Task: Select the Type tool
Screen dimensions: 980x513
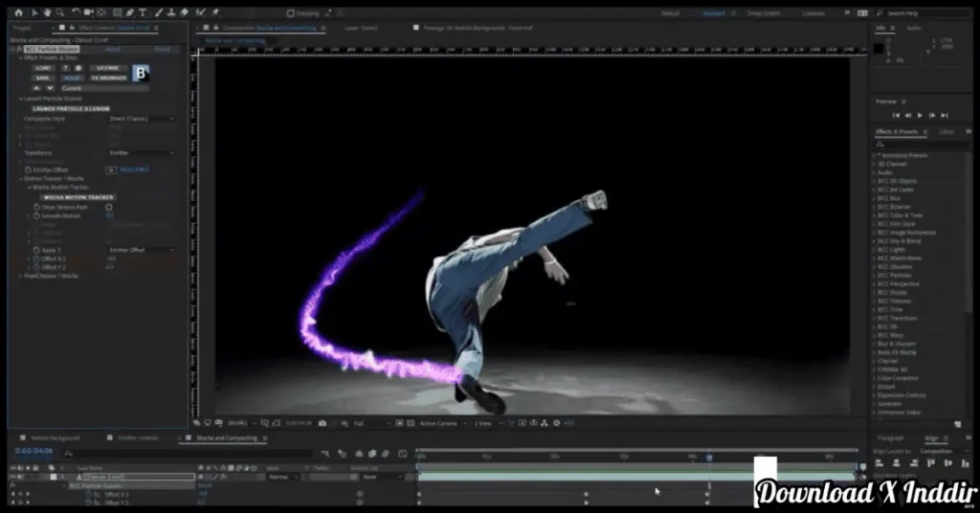Action: click(x=143, y=12)
